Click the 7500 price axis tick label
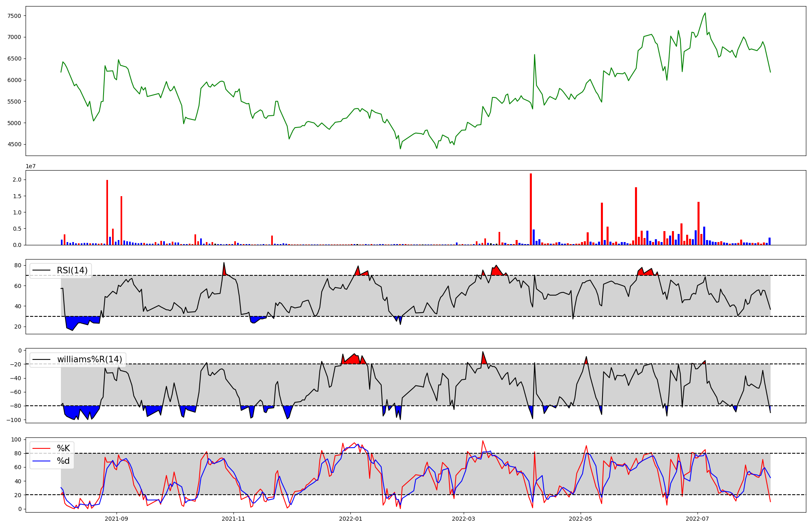Viewport: 812px width, 528px height. tap(14, 16)
